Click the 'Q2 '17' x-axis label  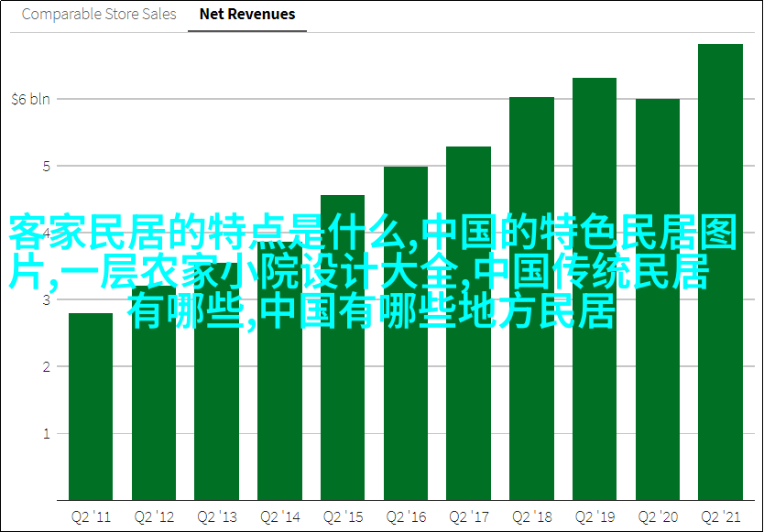[x=468, y=516]
